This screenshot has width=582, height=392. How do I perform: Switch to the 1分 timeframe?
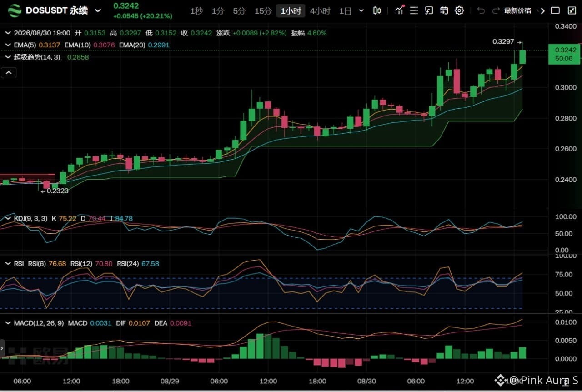[x=218, y=11]
